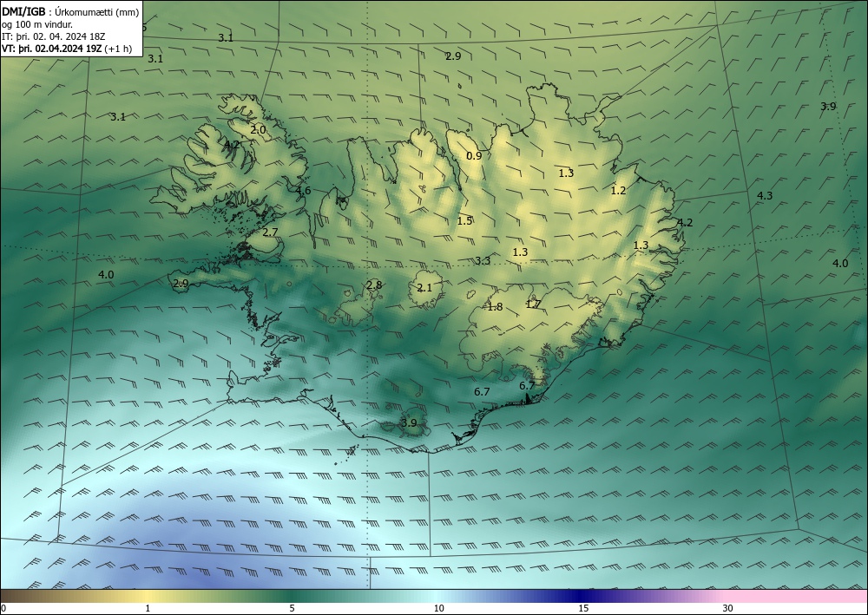Screen dimensions: 868x615
Task: Click the 2.8 value on the map
Action: [x=374, y=285]
